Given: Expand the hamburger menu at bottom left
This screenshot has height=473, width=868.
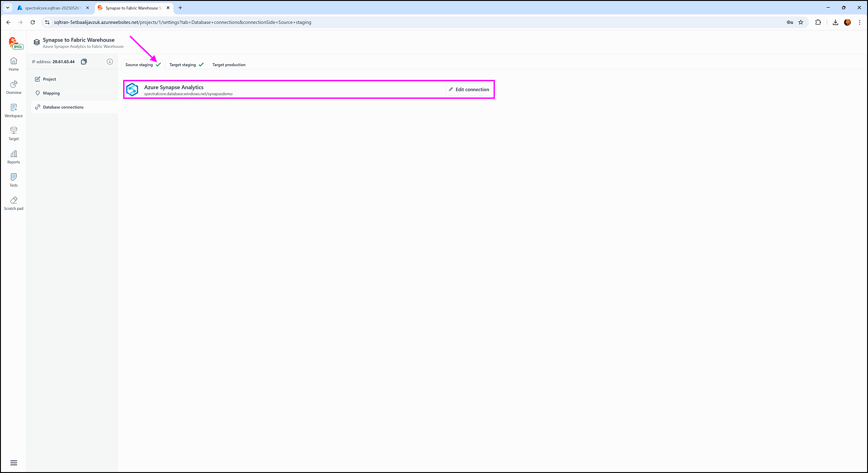Looking at the screenshot, I should 14,463.
